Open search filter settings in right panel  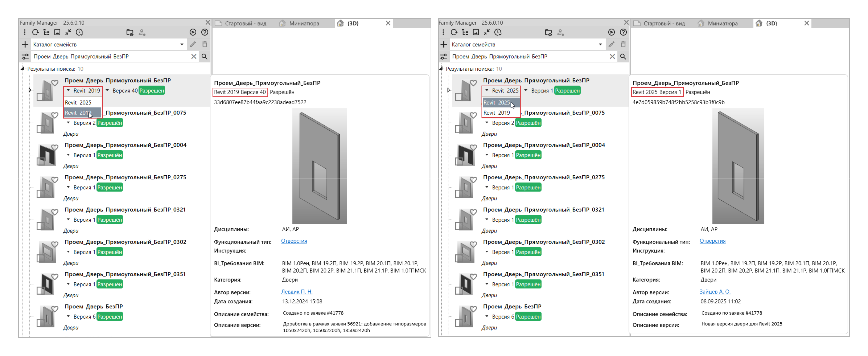pos(444,57)
